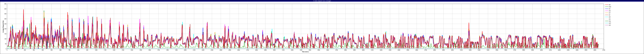
Task: Click the y-axis tick label 300
Action: 5,19
